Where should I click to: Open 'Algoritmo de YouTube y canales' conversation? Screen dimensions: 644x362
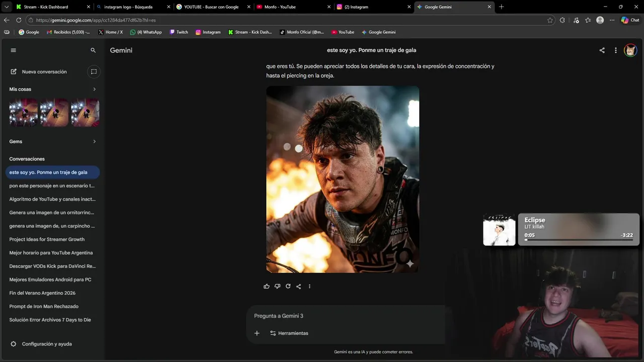[52, 199]
